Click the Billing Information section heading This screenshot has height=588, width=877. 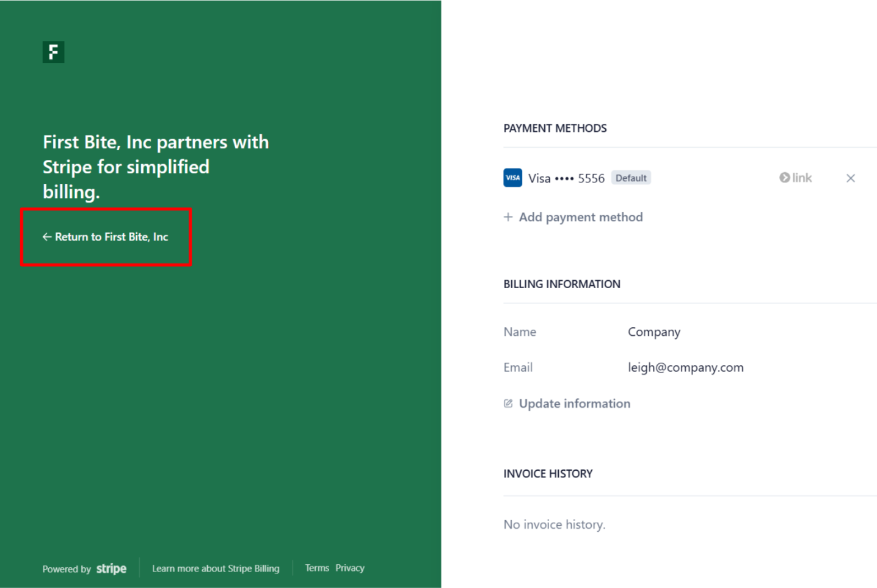(562, 284)
